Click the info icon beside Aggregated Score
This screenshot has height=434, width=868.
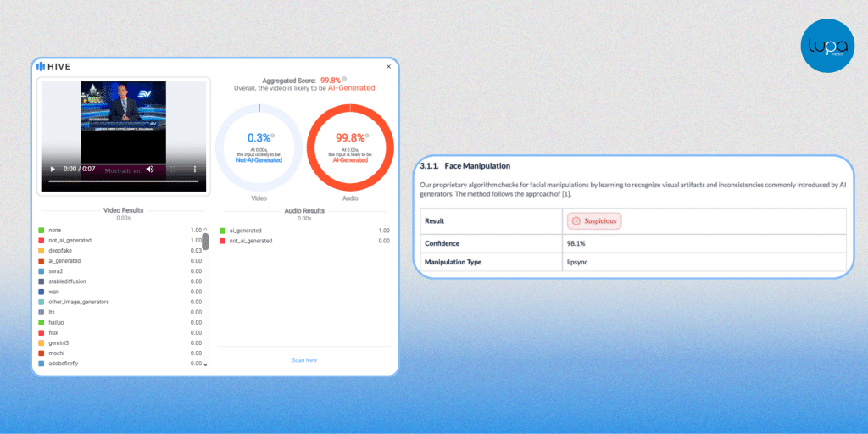344,79
